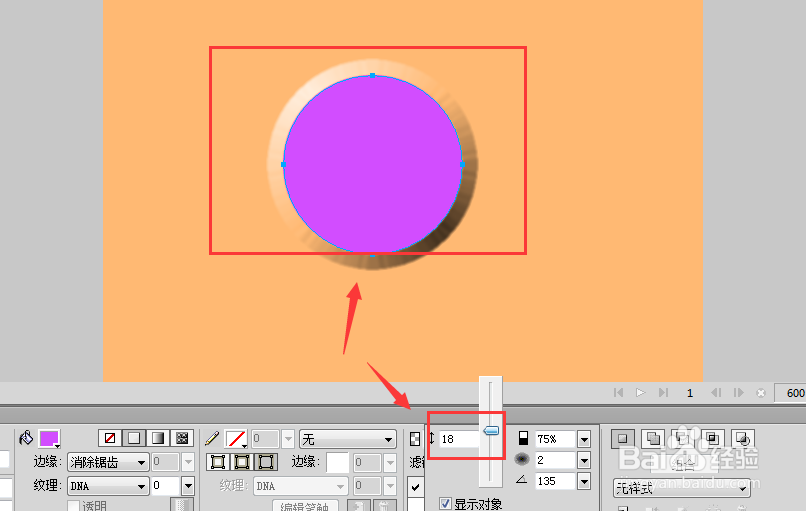Viewport: 806px width, 511px height.
Task: Open the stroke color swatch
Action: point(236,439)
